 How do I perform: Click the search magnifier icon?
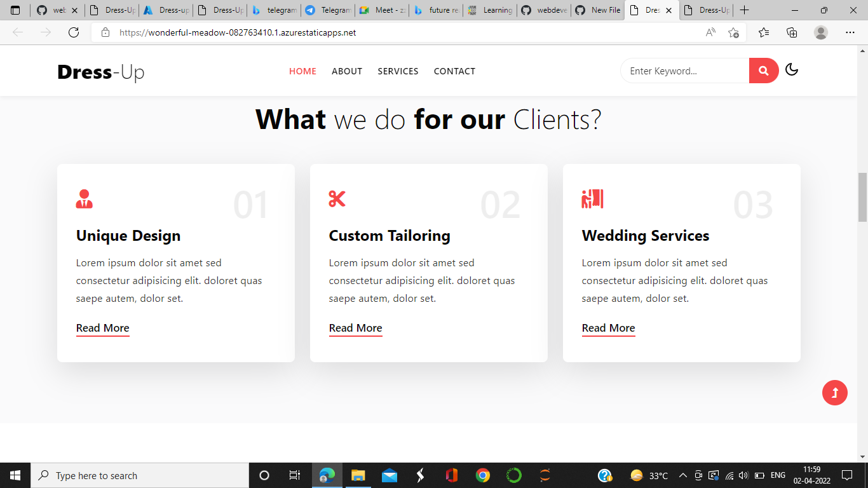763,71
